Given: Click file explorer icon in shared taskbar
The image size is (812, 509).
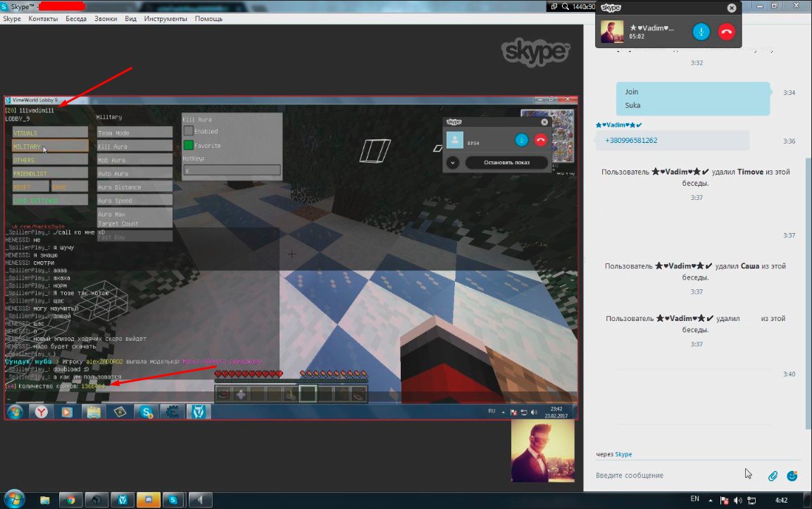Looking at the screenshot, I should pos(93,412).
